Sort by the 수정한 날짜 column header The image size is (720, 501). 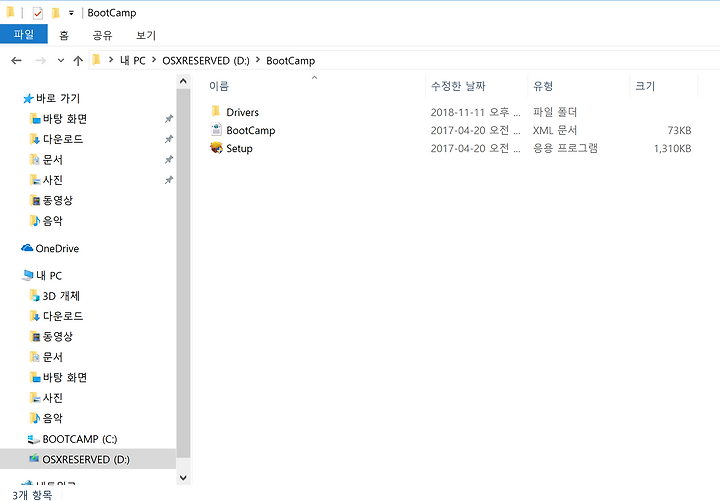pyautogui.click(x=458, y=86)
